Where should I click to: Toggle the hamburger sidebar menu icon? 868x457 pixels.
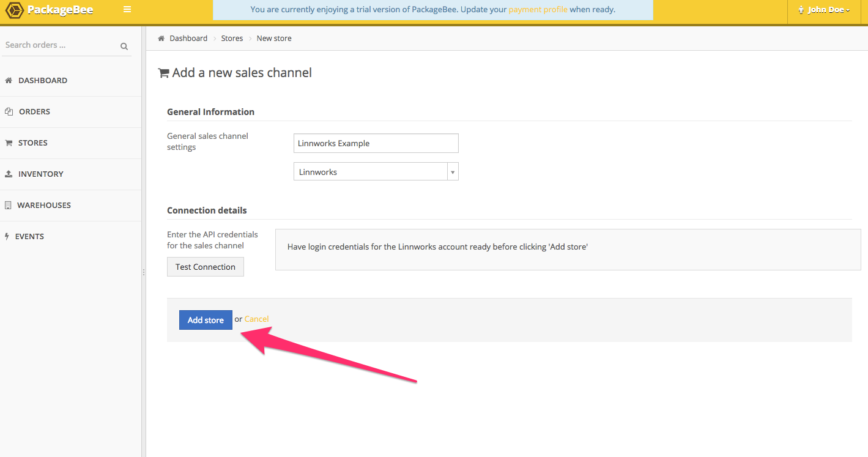point(127,9)
